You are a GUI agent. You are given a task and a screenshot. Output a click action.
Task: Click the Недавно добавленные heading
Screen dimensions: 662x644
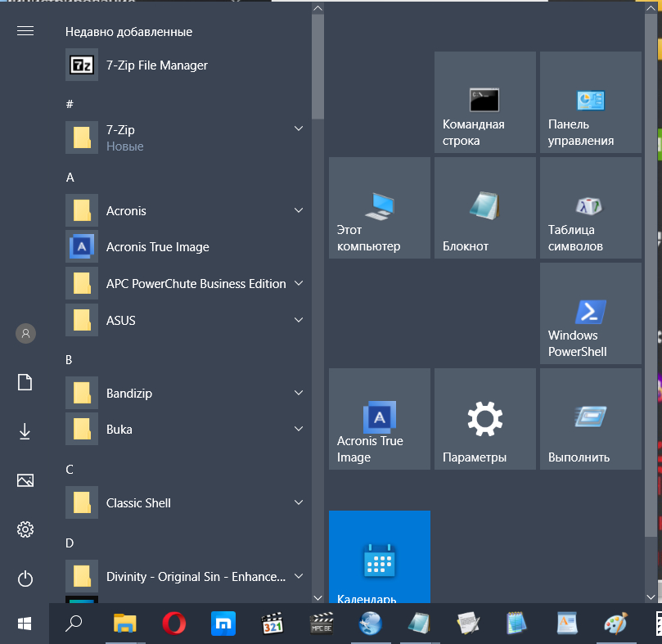(128, 32)
